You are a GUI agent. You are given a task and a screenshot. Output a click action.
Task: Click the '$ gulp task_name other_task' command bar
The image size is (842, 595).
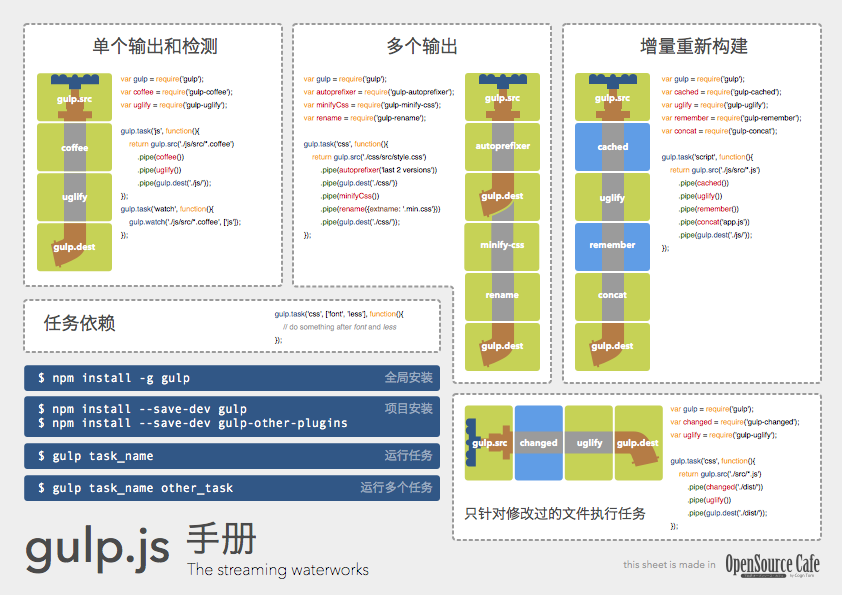(x=232, y=488)
